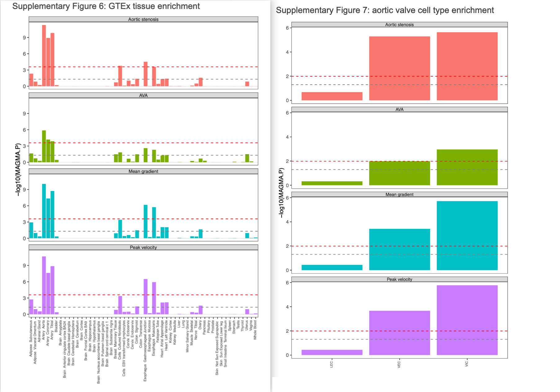Select the Aortic stenosis header in GTEx figure

click(143, 19)
